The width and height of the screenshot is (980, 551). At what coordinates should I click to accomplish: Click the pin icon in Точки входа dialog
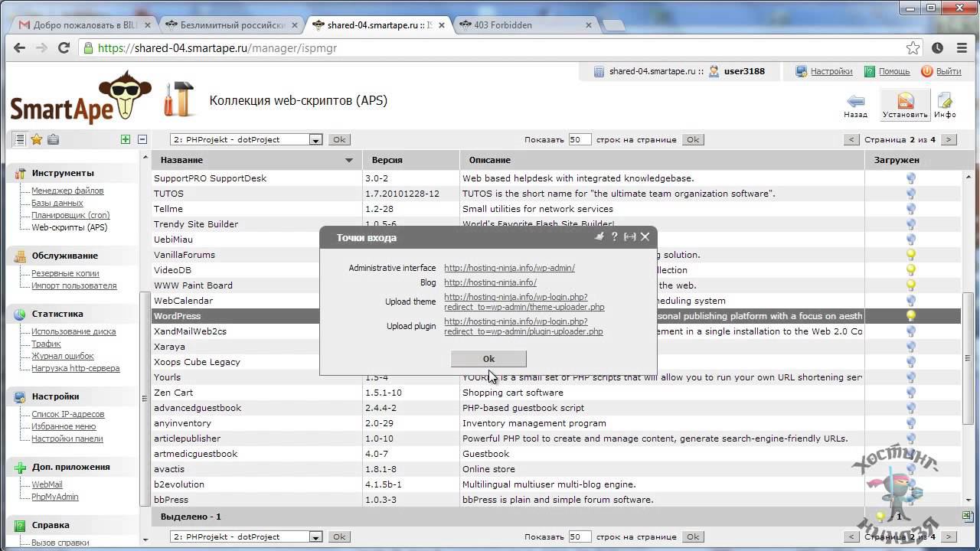(599, 236)
